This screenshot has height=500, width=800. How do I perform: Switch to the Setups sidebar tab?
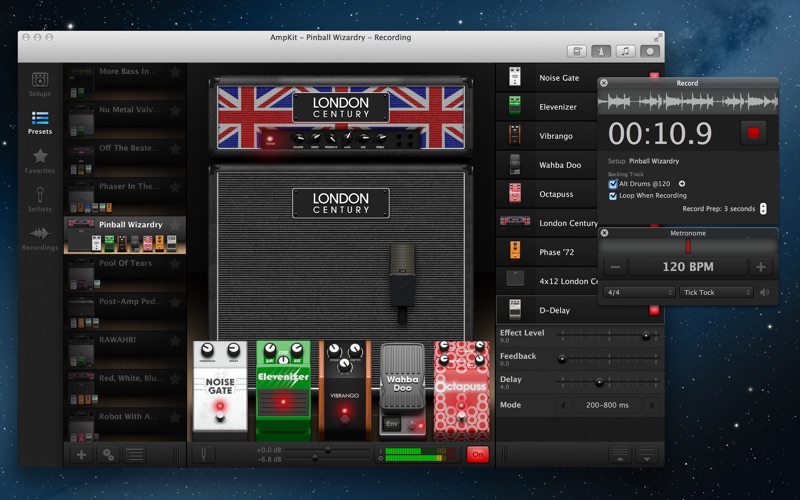(x=40, y=84)
